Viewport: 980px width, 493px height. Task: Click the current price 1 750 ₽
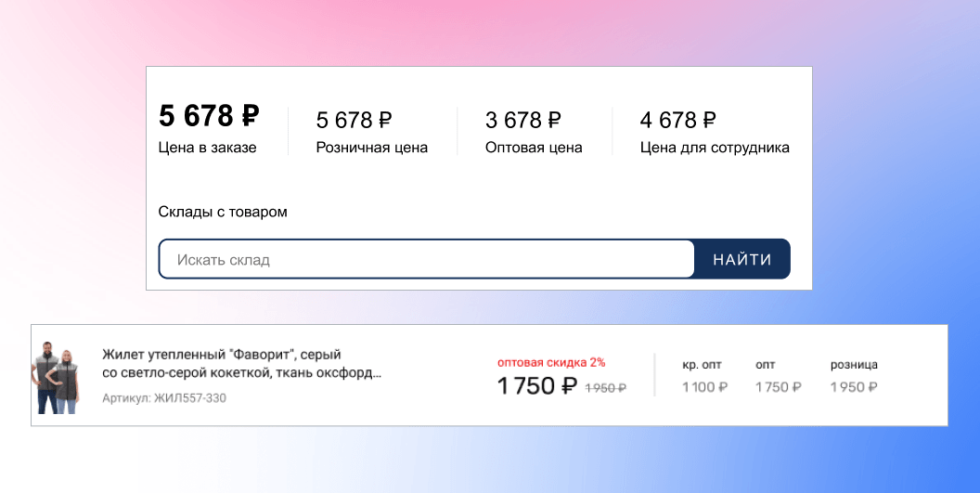[536, 386]
